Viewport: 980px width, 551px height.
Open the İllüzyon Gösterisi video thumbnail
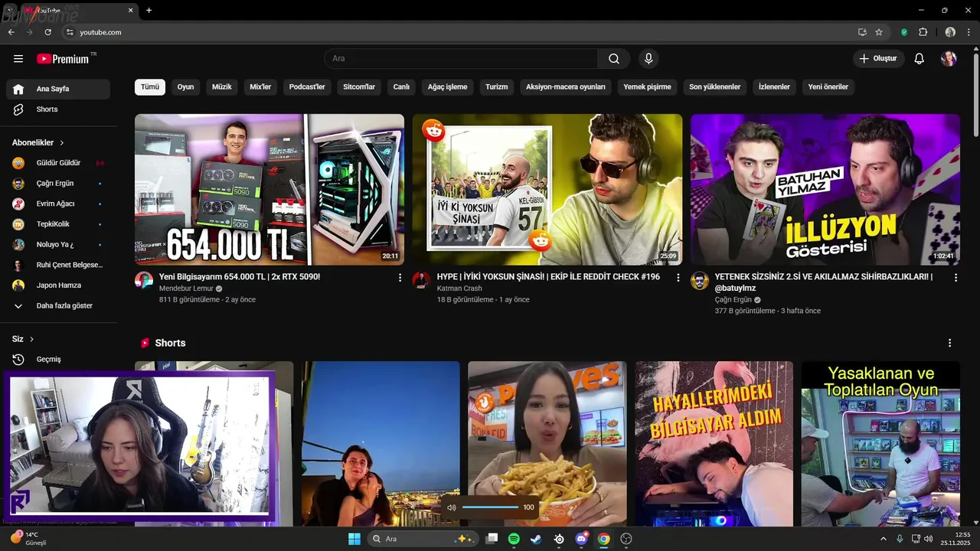click(825, 190)
